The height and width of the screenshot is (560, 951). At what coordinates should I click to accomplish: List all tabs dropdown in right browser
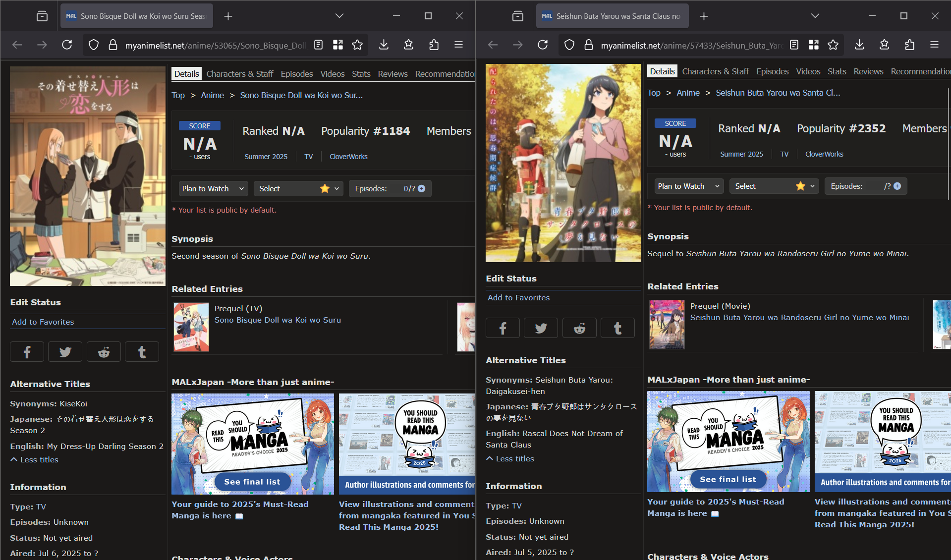pos(815,16)
